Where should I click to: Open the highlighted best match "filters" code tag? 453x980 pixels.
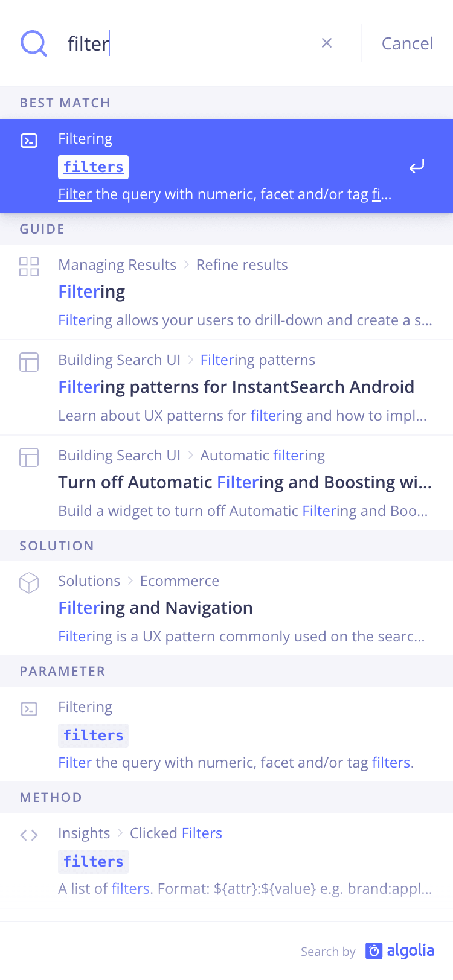[x=94, y=167]
